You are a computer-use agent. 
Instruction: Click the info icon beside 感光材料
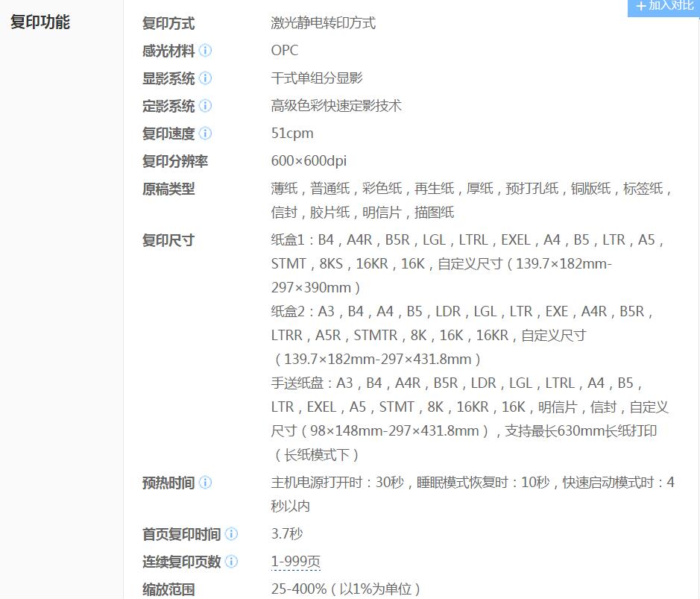[205, 51]
